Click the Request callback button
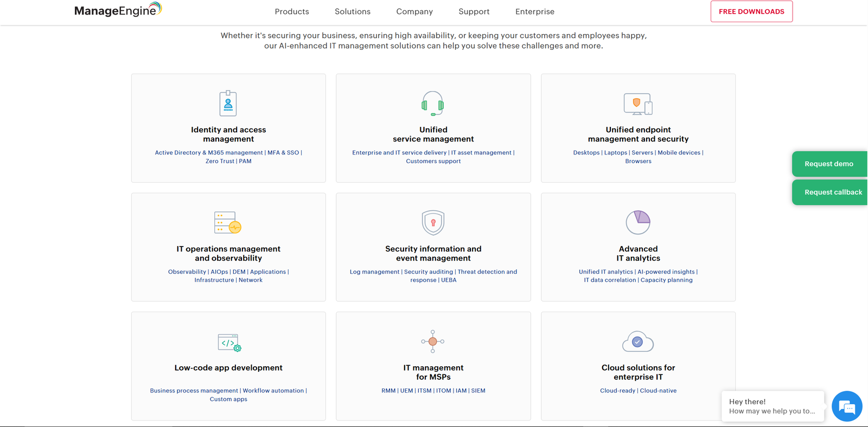868x427 pixels. [829, 192]
